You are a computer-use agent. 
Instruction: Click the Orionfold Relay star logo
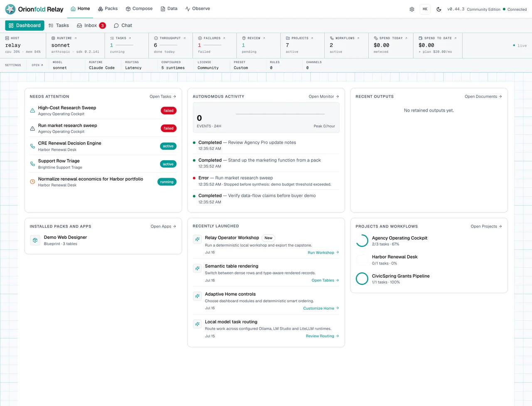(x=10, y=9)
